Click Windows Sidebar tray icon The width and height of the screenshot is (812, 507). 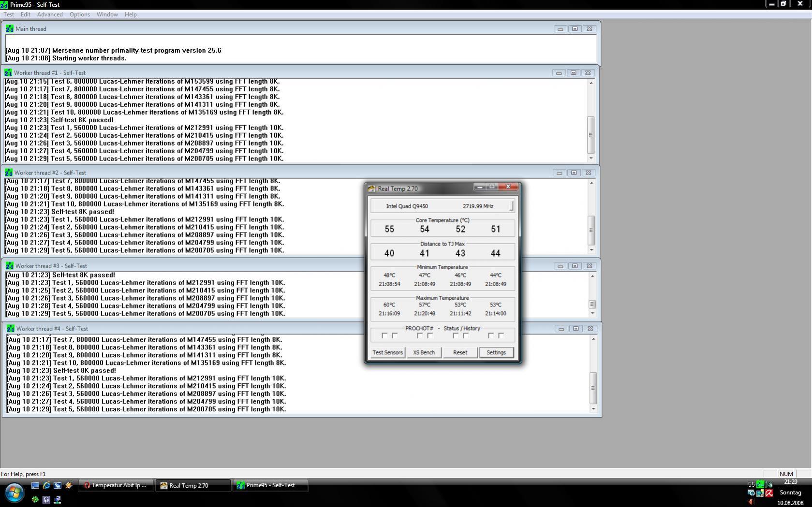point(760,493)
